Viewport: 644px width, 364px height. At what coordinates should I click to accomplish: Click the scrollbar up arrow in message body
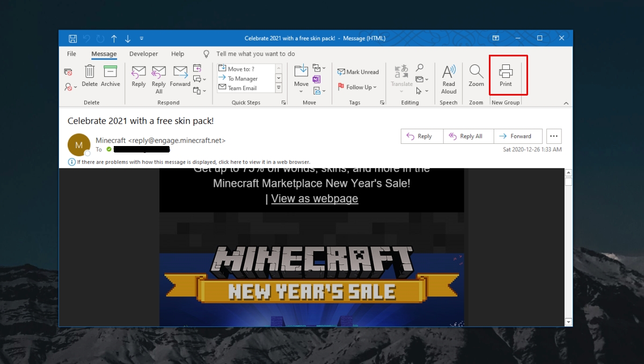tap(569, 173)
